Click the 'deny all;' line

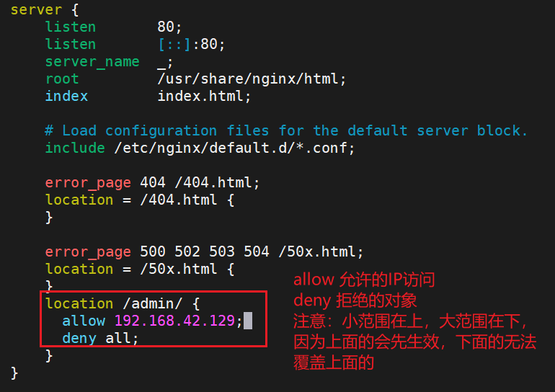(x=100, y=339)
